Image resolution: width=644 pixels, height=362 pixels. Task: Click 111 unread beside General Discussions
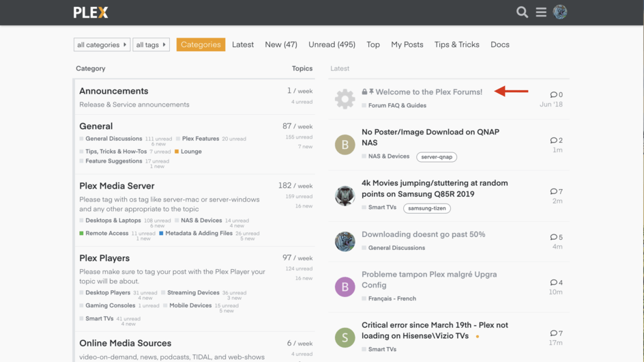coord(158,139)
